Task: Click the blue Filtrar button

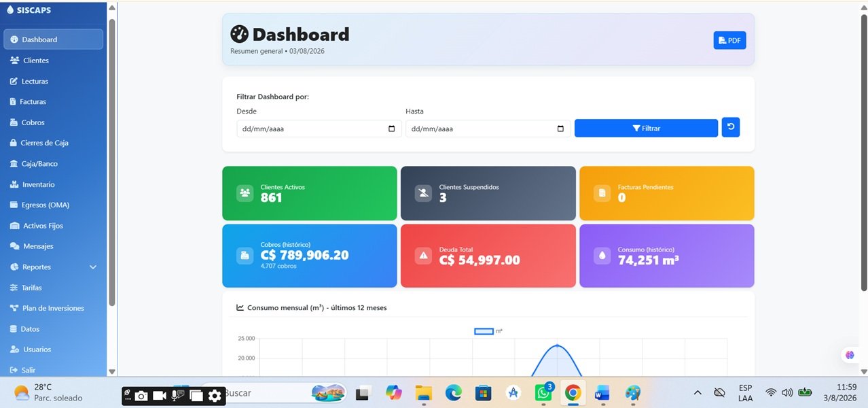Action: [646, 128]
